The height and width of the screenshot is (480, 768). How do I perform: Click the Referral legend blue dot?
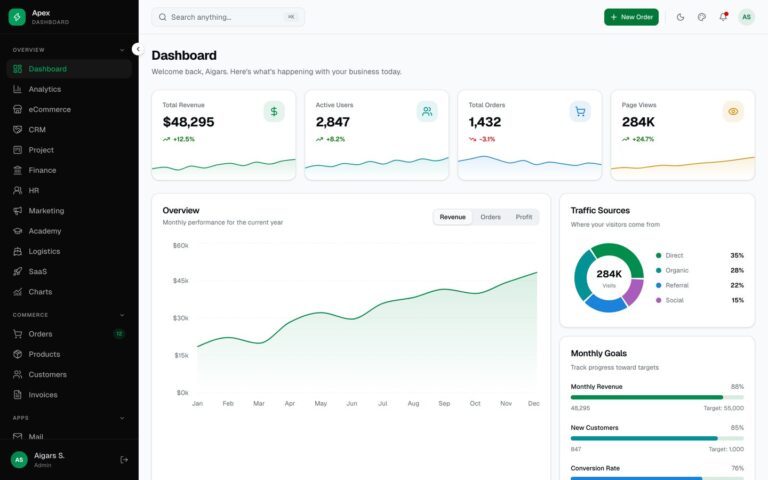tap(658, 286)
